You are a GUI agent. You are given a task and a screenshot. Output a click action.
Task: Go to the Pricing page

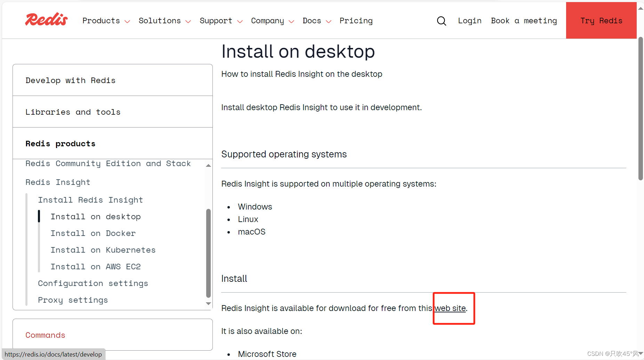pos(356,21)
